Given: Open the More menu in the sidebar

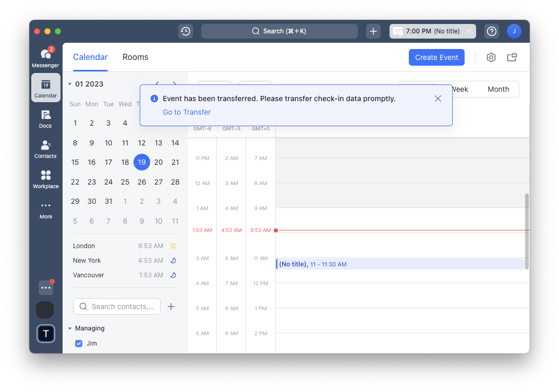Looking at the screenshot, I should [x=45, y=209].
